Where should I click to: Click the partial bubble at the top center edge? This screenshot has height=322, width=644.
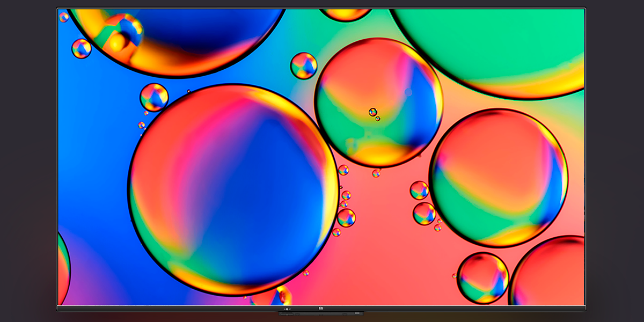[346, 14]
